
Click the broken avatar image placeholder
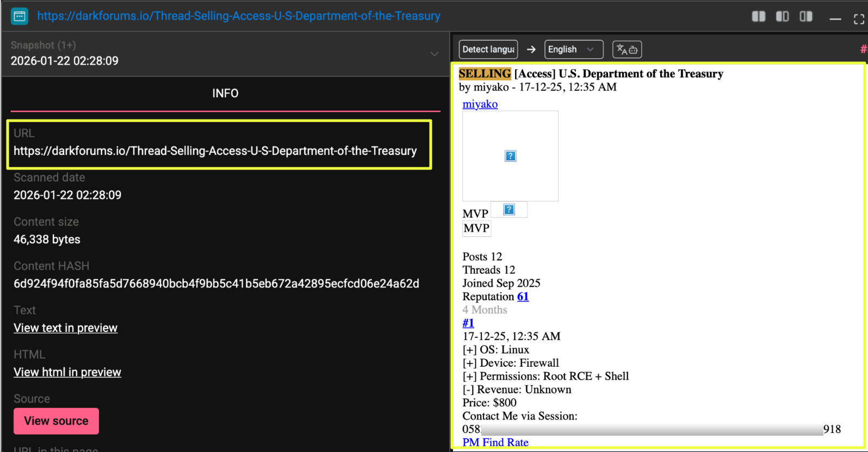[x=510, y=156]
